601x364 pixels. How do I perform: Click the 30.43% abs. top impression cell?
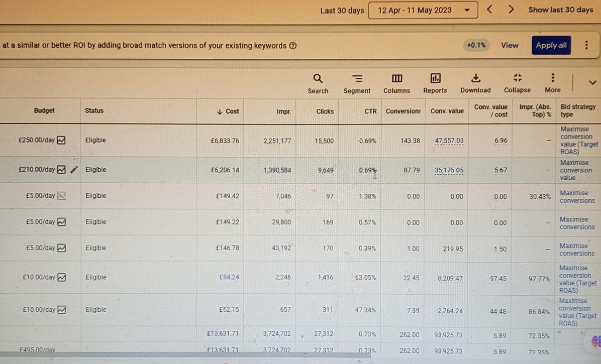540,196
